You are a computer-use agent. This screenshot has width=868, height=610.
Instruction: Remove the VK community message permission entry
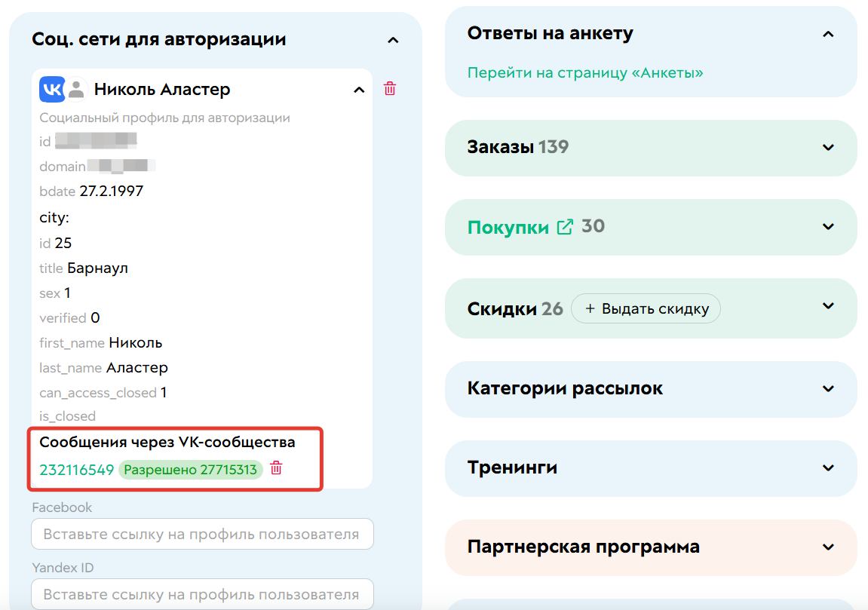click(x=276, y=469)
